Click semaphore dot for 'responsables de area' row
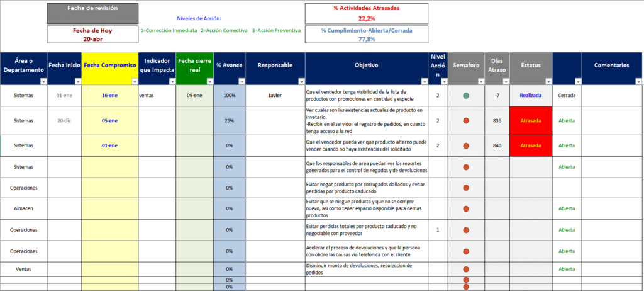Screen dimensions: 644x291 466,167
